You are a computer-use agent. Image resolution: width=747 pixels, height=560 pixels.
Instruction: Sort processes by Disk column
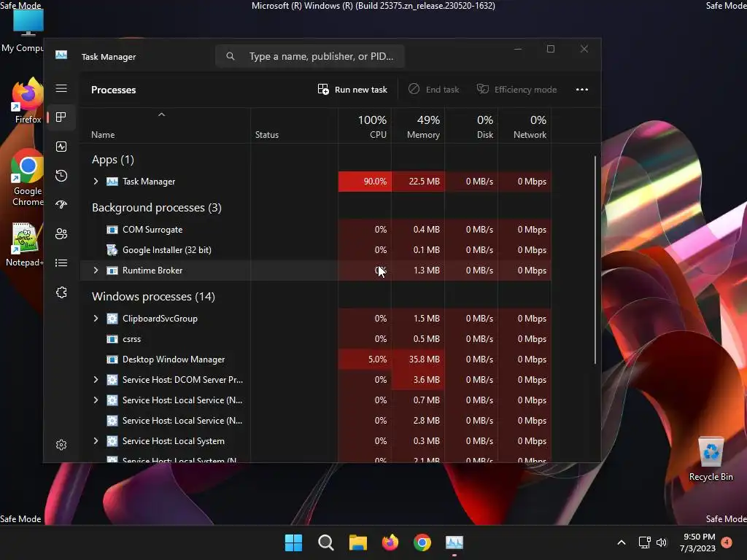pos(472,127)
